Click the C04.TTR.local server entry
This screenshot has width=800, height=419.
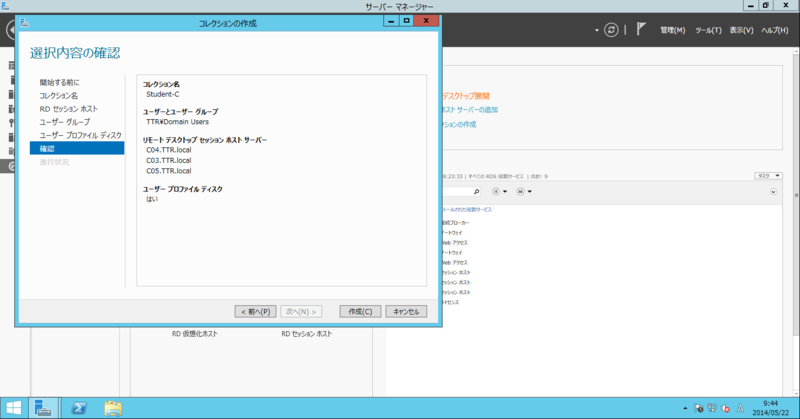[x=169, y=150]
